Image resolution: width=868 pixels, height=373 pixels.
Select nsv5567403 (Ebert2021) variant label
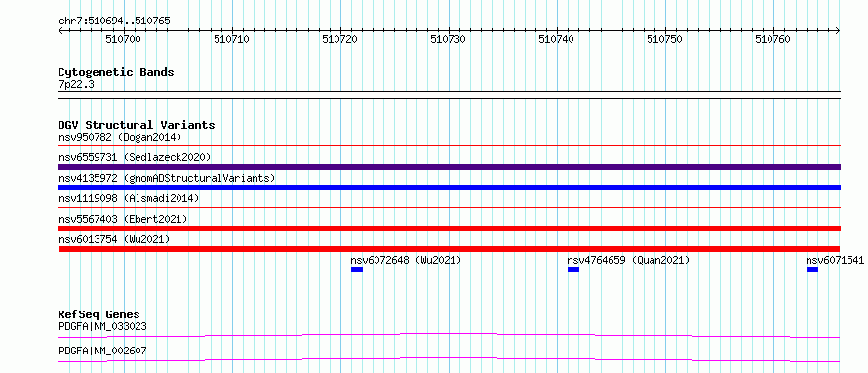123,219
